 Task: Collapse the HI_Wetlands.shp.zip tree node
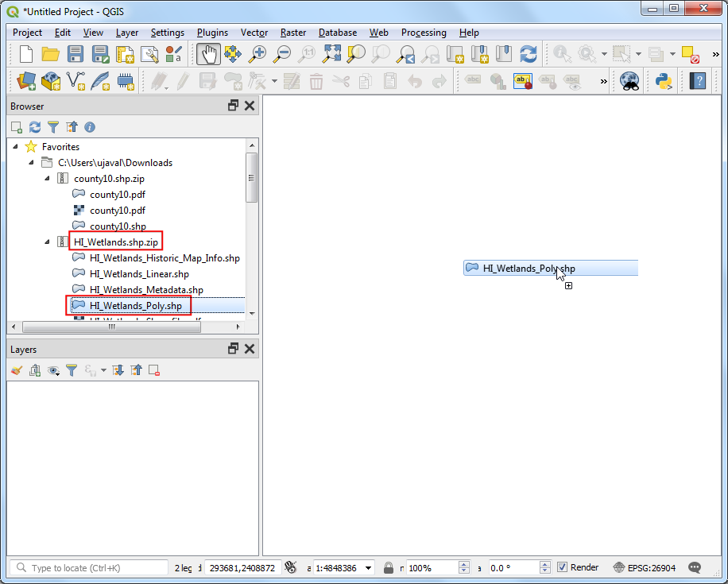coord(47,242)
